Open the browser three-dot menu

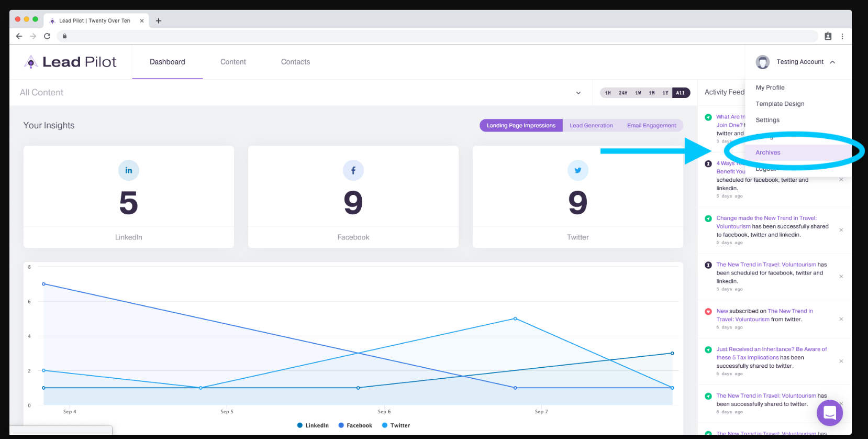(842, 36)
